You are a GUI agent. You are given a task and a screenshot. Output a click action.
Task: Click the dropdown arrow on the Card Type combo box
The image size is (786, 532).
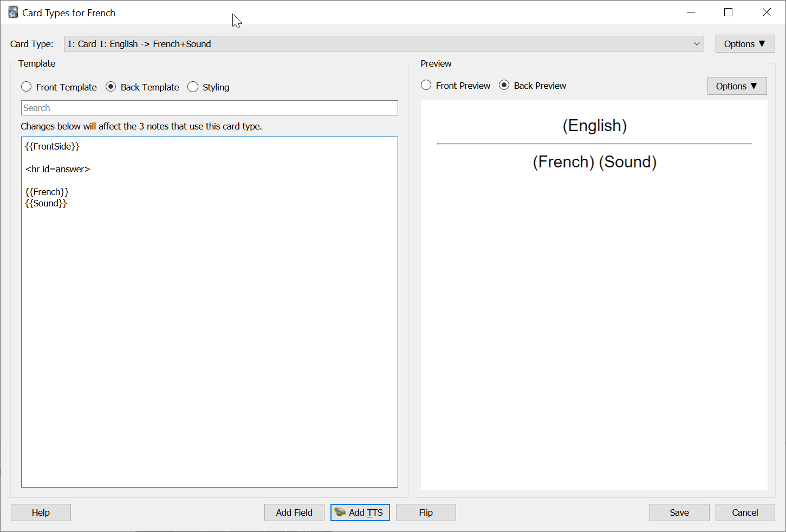coord(697,43)
